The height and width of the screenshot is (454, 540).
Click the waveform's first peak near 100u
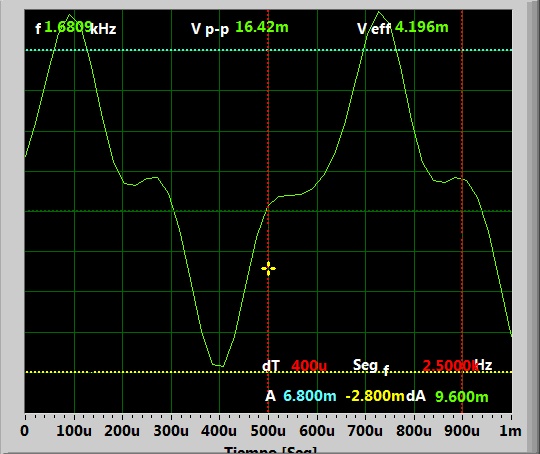click(x=70, y=15)
